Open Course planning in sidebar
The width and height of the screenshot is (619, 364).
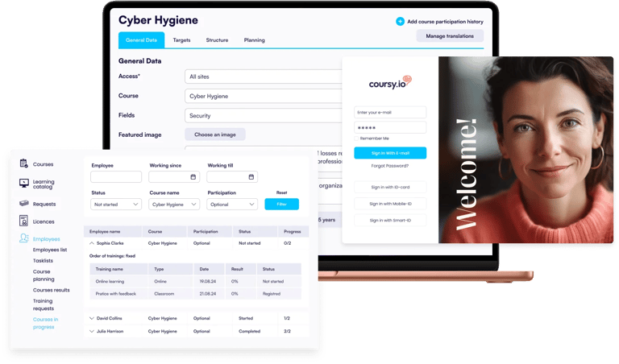pyautogui.click(x=44, y=275)
